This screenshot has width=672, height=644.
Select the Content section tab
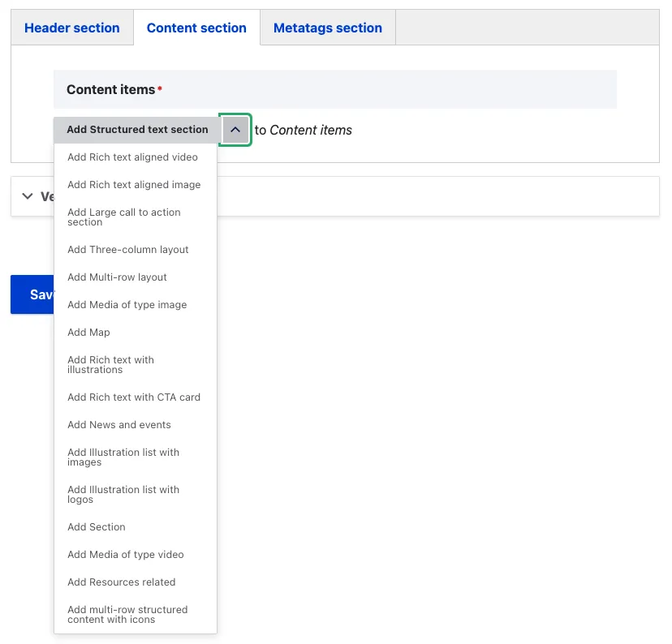click(x=196, y=28)
